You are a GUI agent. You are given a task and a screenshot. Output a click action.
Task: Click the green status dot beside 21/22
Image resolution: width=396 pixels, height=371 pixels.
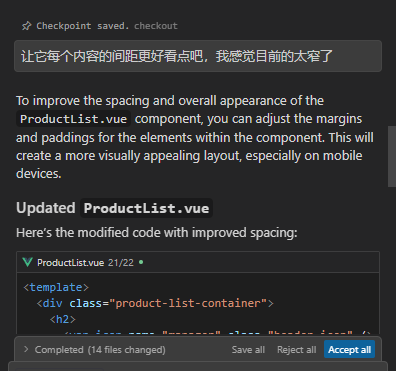click(x=141, y=262)
